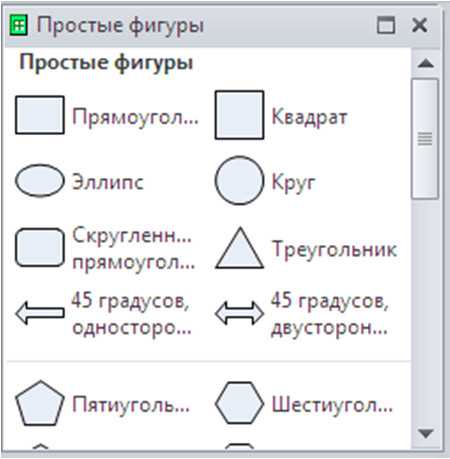Choose the pentagon shape icon
Screen dimensions: 450x459
click(40, 403)
